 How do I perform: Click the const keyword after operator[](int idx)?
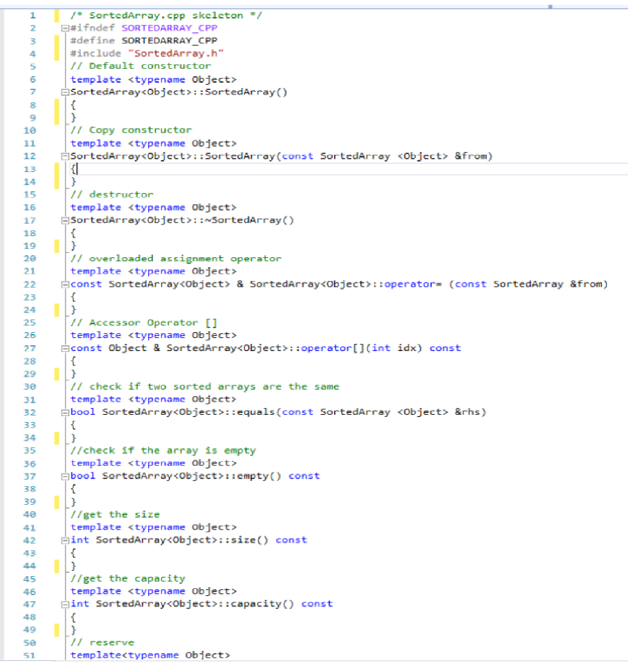click(445, 348)
